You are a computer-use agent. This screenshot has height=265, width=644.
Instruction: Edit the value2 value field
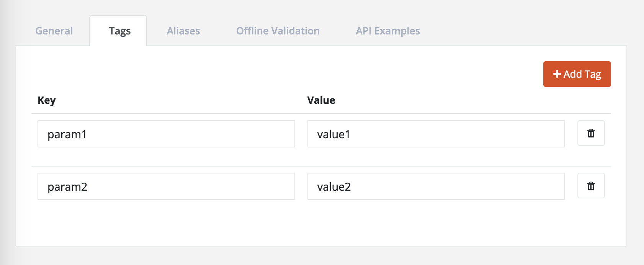point(436,186)
